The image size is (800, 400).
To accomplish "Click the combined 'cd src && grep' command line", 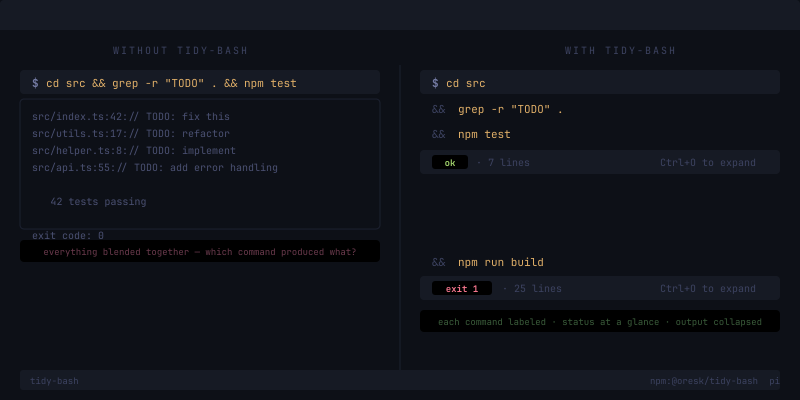I will tap(200, 82).
